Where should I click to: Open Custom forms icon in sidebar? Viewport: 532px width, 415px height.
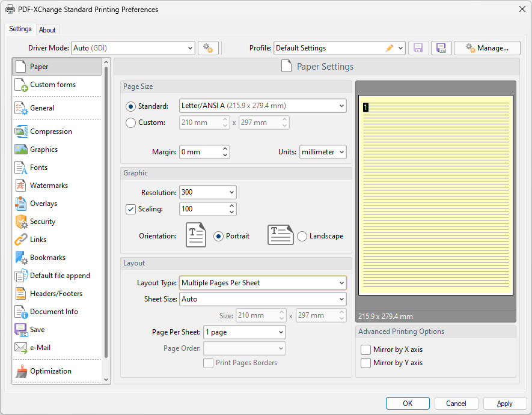(x=21, y=85)
